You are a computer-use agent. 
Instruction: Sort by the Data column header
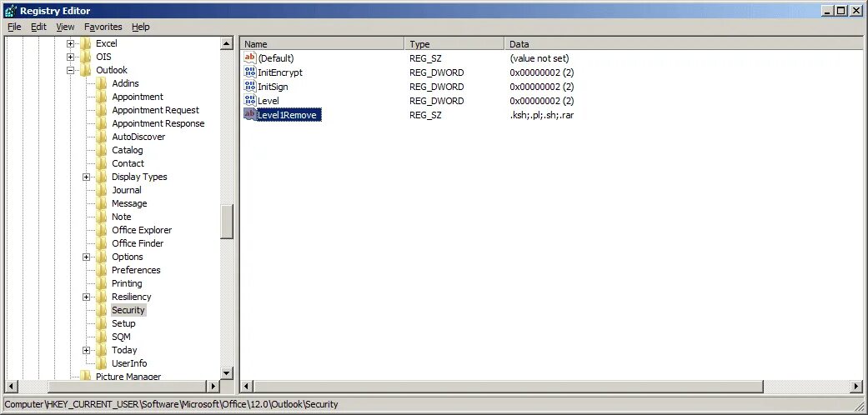[x=684, y=44]
